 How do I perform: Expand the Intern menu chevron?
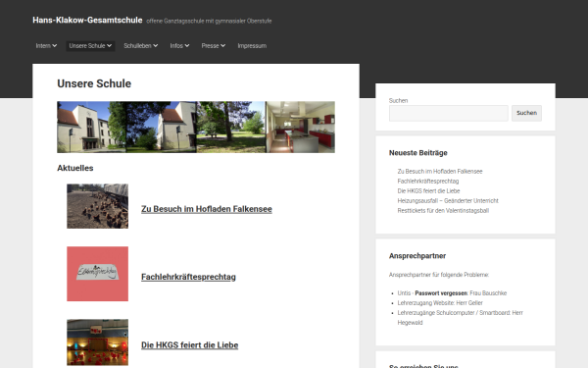[54, 46]
